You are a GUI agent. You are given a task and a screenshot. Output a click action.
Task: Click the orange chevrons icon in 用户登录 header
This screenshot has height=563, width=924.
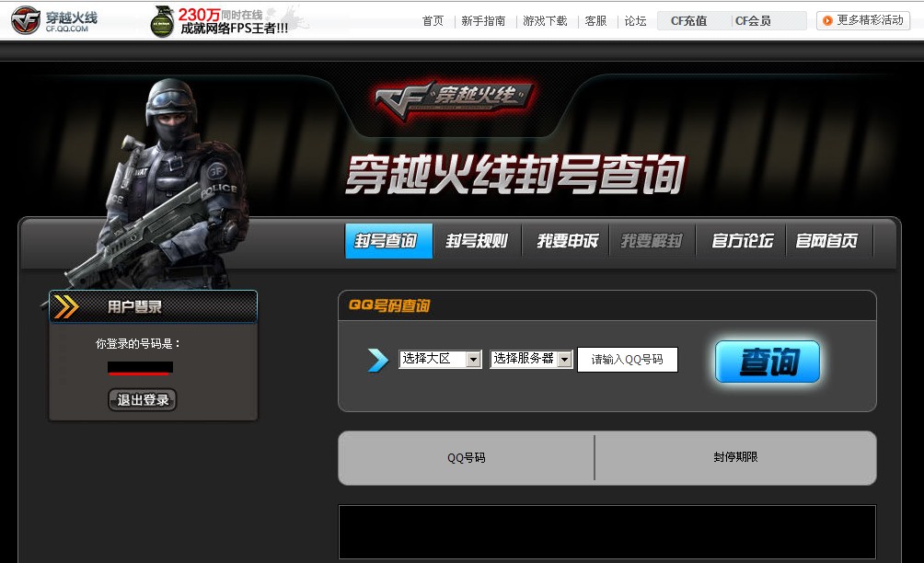[x=66, y=307]
